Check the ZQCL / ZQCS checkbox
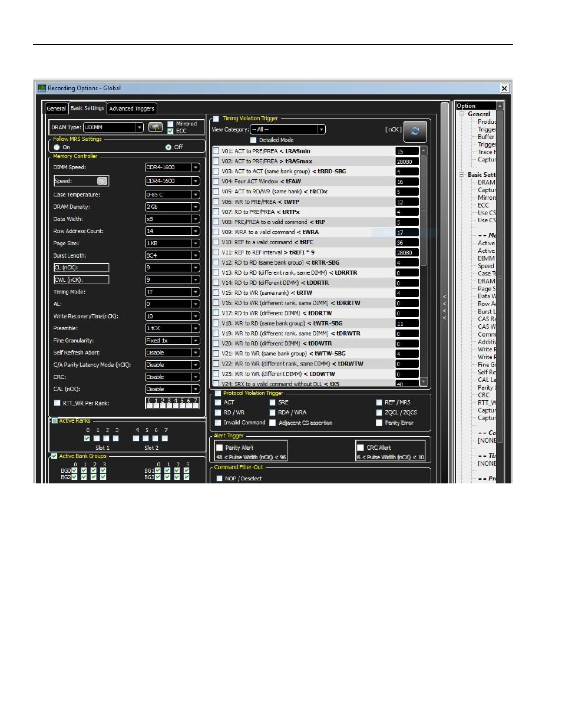Viewport: 562px width, 728px height. coord(379,413)
